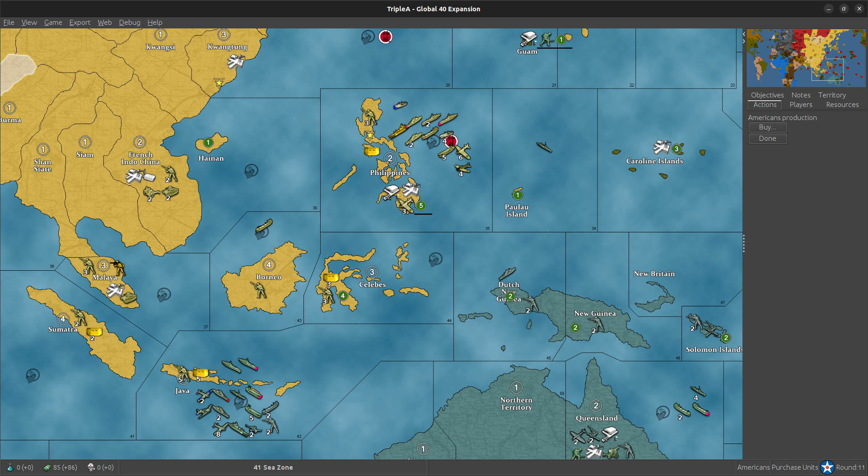The height and width of the screenshot is (476, 868).
Task: Click the tech flask icon in status bar
Action: [x=10, y=467]
